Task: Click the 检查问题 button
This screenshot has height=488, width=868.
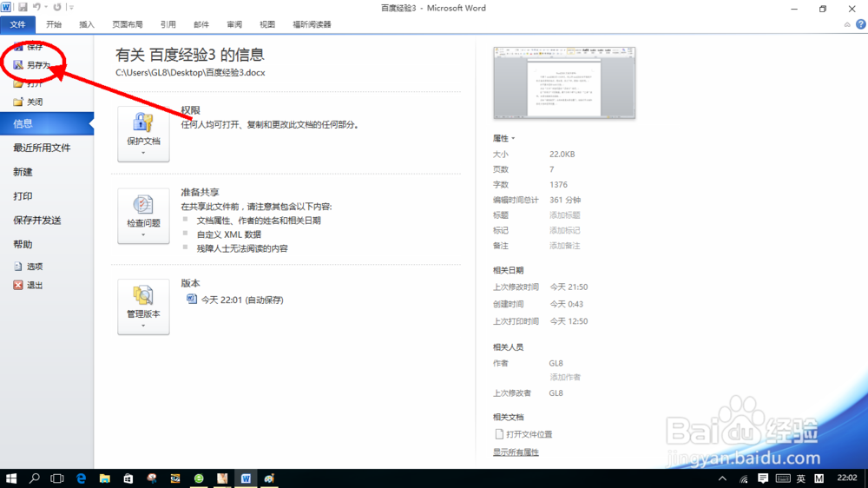Action: (x=143, y=216)
